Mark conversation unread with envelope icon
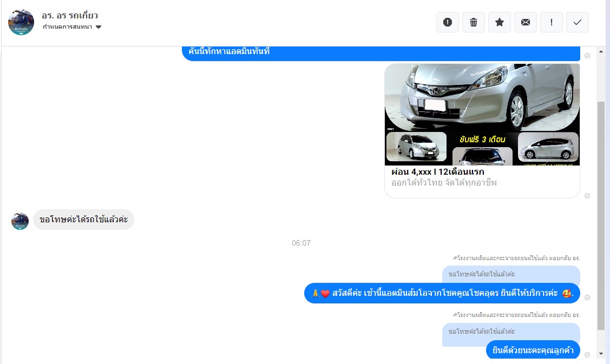The image size is (610, 364). click(526, 22)
